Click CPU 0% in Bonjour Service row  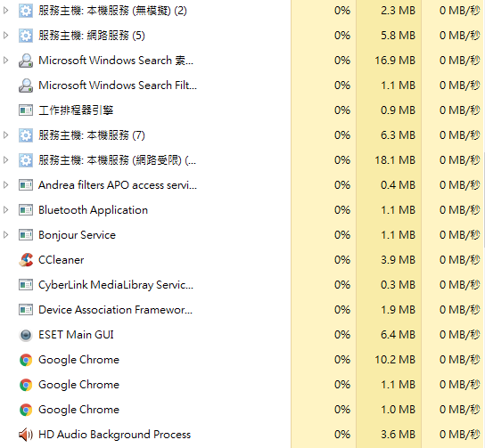click(x=342, y=235)
